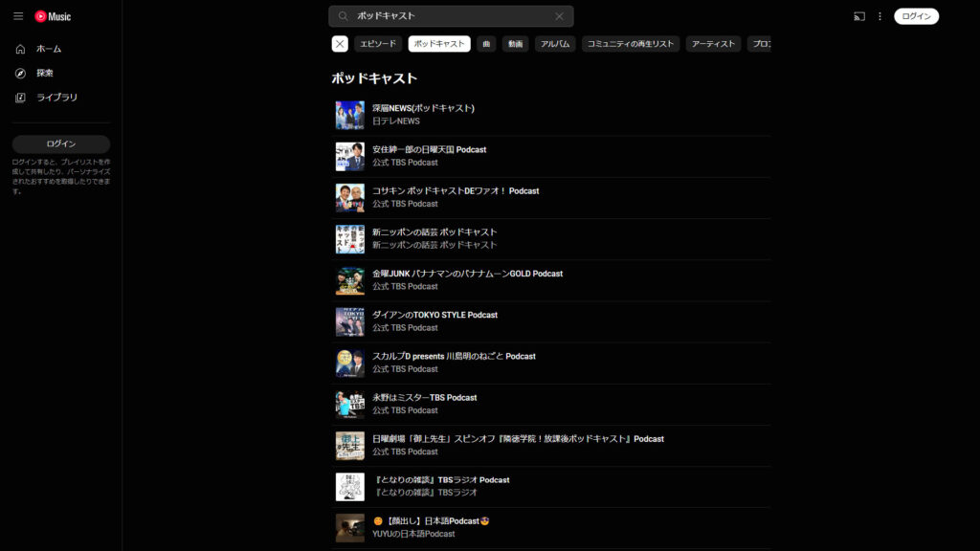Open the cast to device icon
Image resolution: width=980 pixels, height=551 pixels.
pos(859,16)
